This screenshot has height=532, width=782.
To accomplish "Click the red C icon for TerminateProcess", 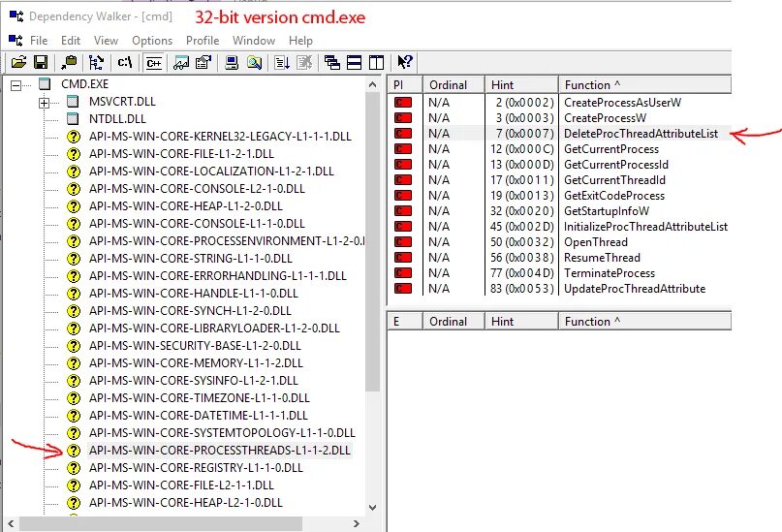I will click(403, 272).
